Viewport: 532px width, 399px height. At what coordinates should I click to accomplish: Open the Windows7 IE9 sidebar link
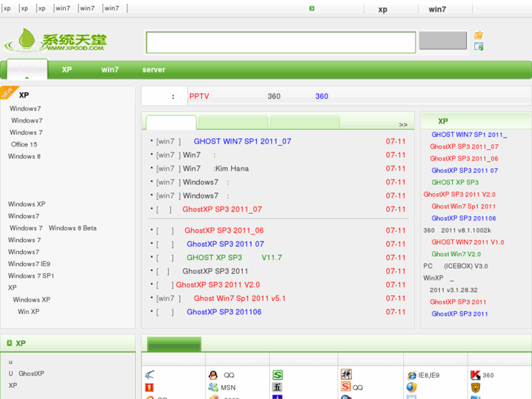pyautogui.click(x=29, y=264)
